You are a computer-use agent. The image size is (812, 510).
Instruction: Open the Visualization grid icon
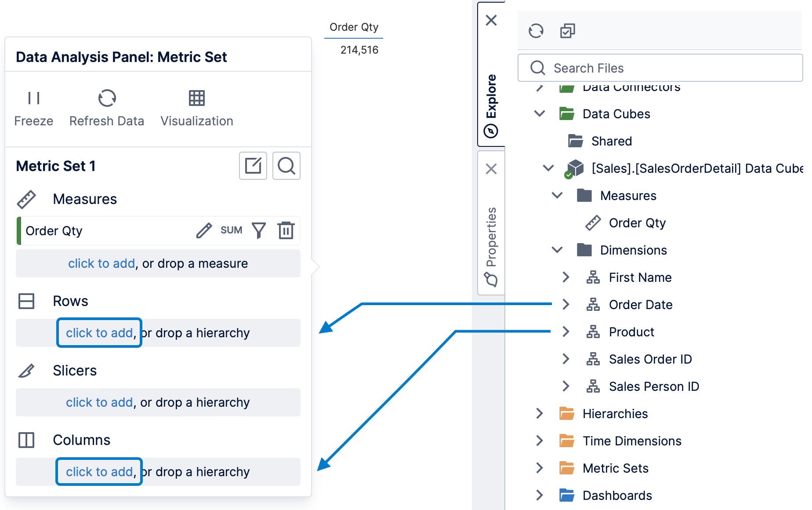pos(196,98)
